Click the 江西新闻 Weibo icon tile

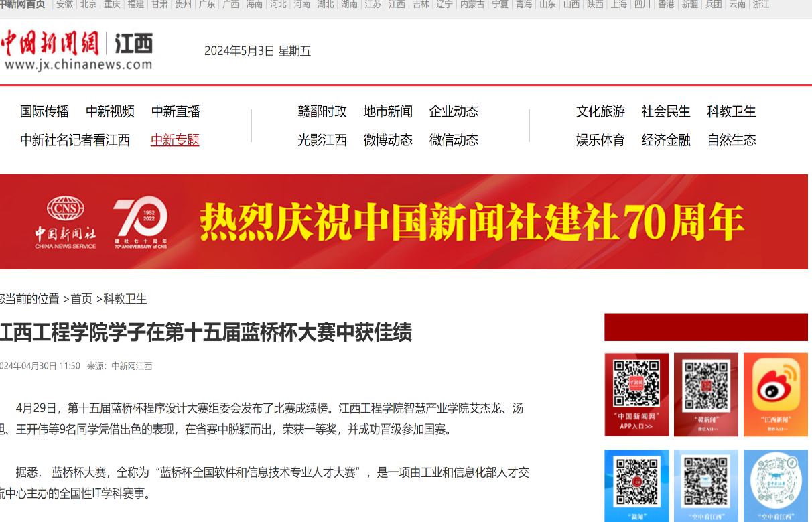click(x=776, y=394)
